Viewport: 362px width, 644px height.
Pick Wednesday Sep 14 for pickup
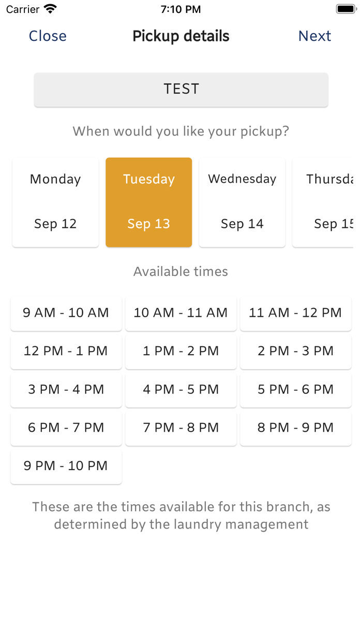point(242,202)
